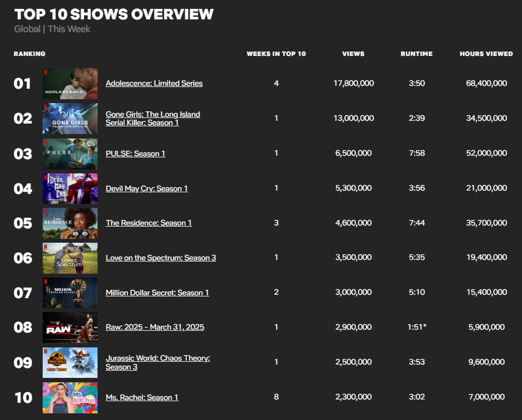Click the VIEWS column header
This screenshot has height=420, width=522.
click(353, 54)
